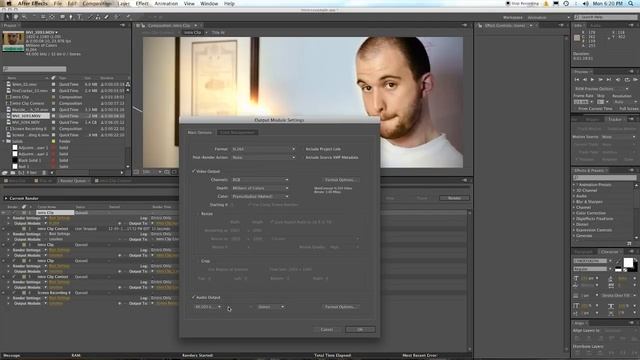Open Motion Source dropdown in Tracker panel
Screen dimensions: 640x360
[x=619, y=137]
